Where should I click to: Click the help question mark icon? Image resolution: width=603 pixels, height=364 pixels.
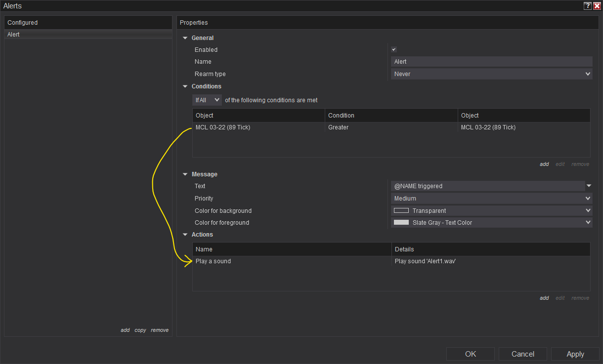coord(587,6)
